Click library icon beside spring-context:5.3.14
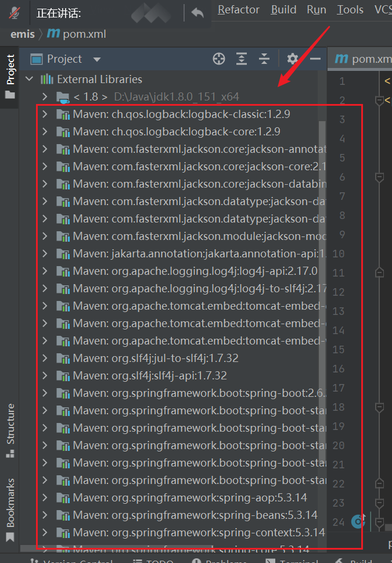The image size is (392, 563). [63, 532]
